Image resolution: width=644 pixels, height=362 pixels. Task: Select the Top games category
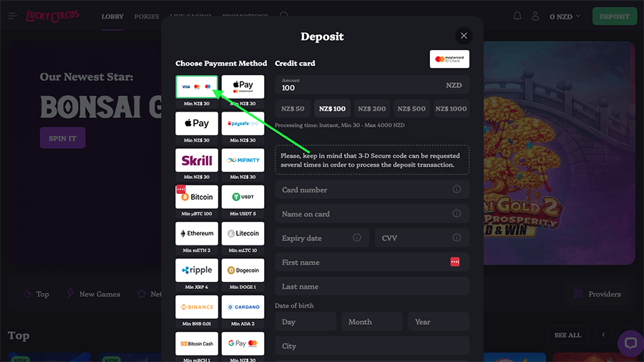point(36,294)
